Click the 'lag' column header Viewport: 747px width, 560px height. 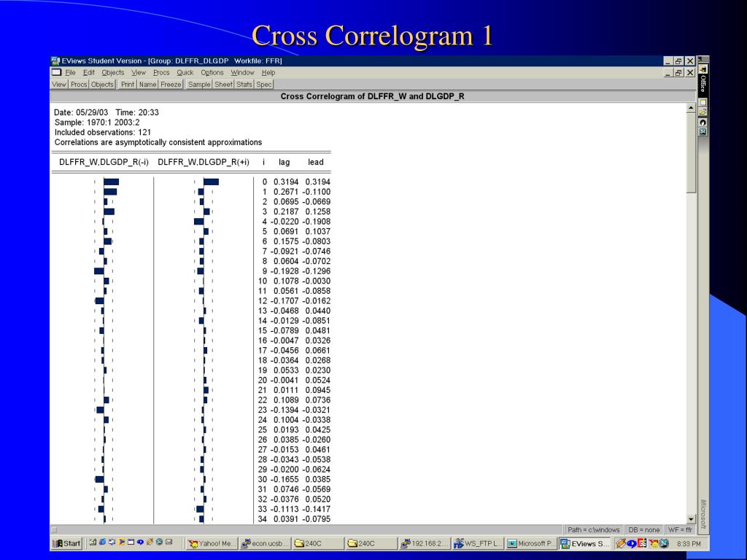pyautogui.click(x=284, y=162)
